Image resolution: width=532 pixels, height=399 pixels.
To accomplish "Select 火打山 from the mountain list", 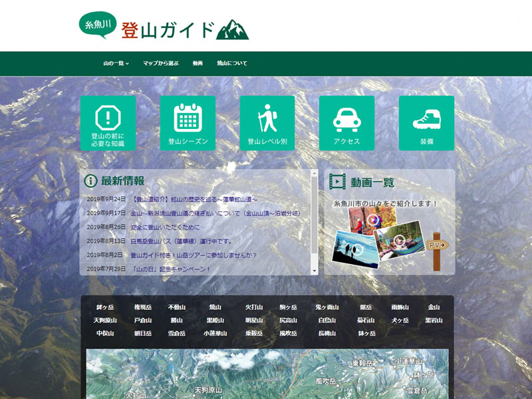I will [253, 308].
